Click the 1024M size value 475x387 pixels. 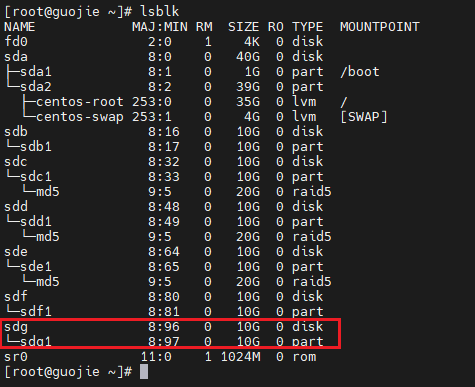[x=240, y=357]
